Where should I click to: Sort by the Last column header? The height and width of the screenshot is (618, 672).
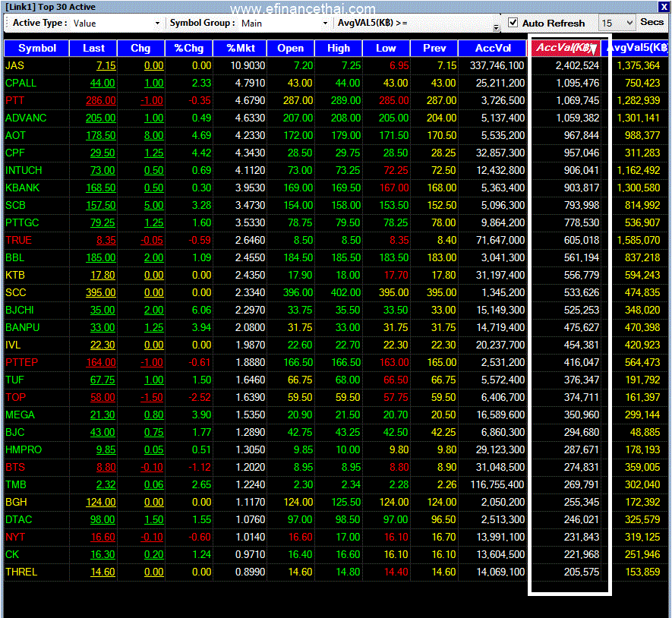93,48
